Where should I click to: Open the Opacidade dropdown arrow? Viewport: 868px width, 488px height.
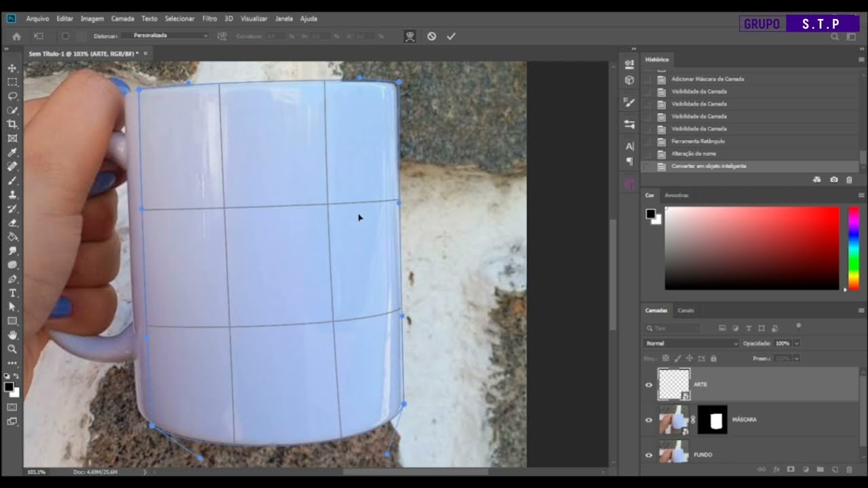coord(796,343)
